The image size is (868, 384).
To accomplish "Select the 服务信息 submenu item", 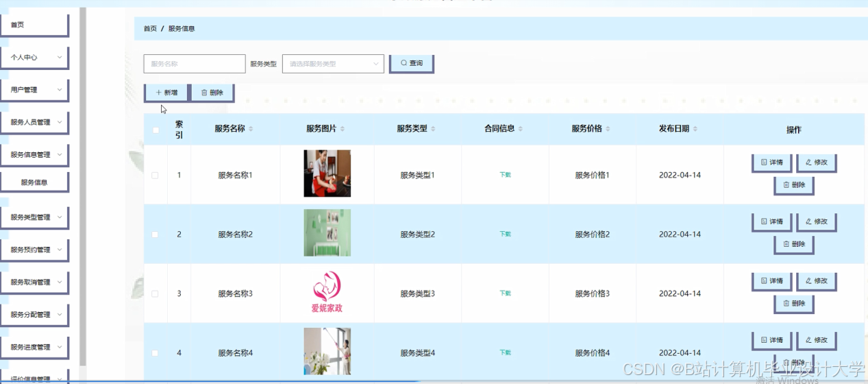I will tap(34, 182).
